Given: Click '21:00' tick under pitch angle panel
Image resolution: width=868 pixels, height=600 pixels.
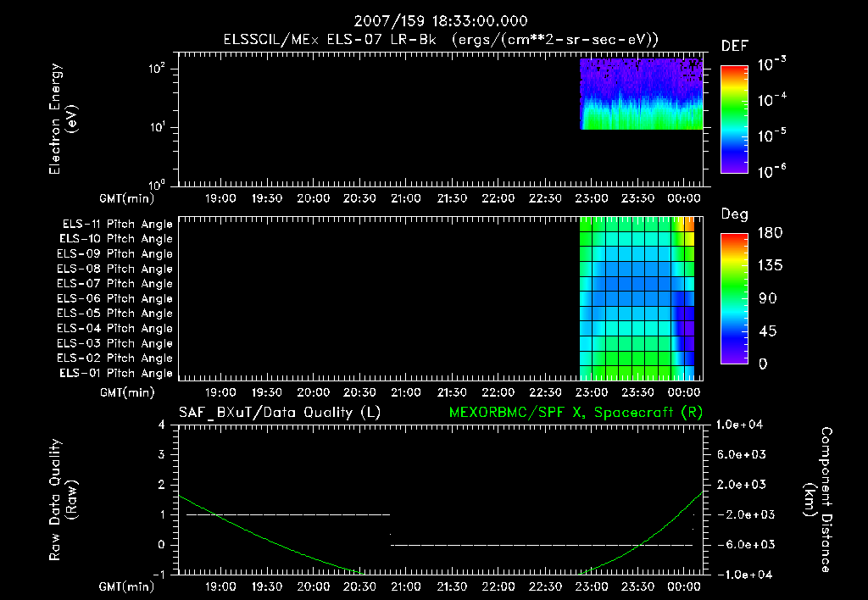Looking at the screenshot, I should coord(406,392).
